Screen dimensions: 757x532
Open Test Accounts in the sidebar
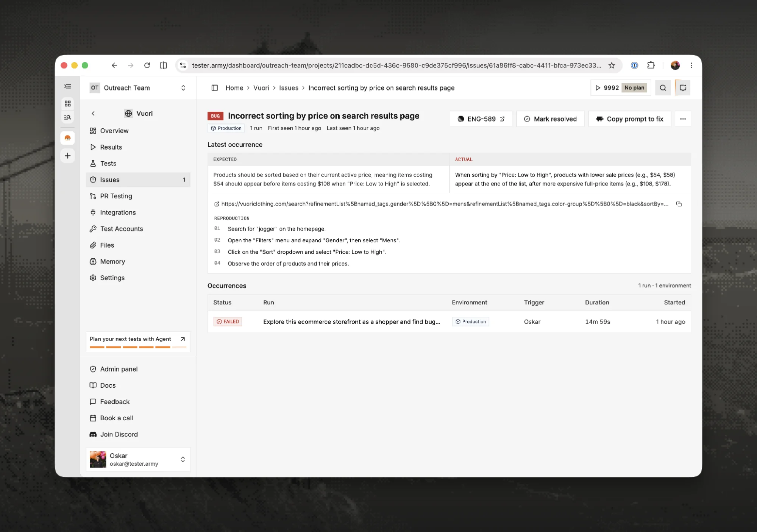(x=138, y=229)
